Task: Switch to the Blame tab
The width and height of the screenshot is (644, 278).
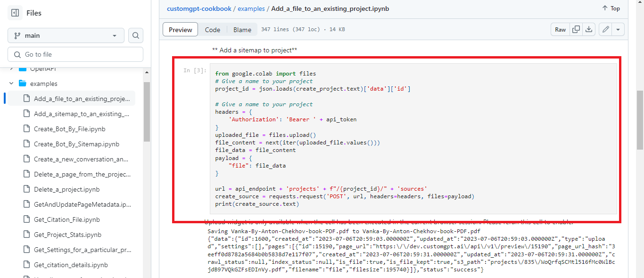Action: [x=242, y=29]
